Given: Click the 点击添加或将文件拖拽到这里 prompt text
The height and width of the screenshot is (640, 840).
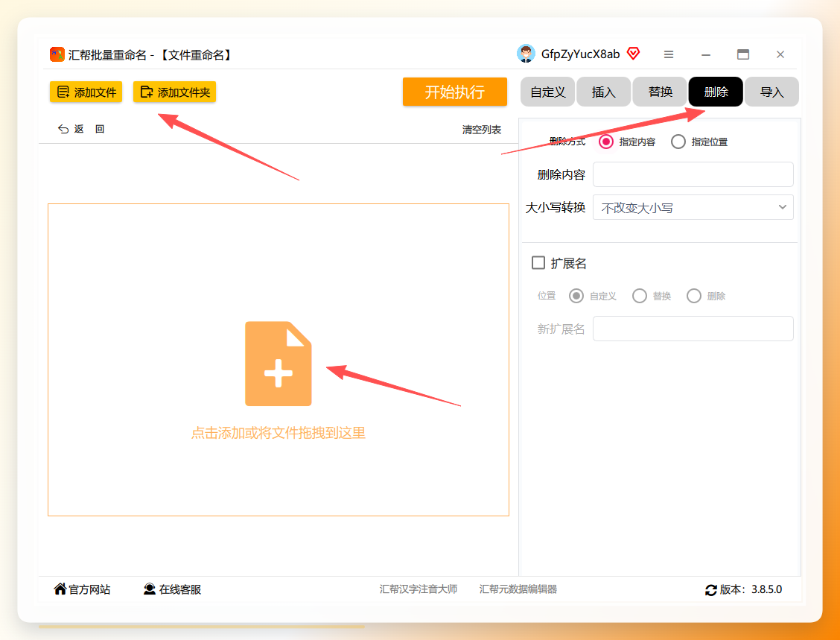Looking at the screenshot, I should [x=278, y=433].
